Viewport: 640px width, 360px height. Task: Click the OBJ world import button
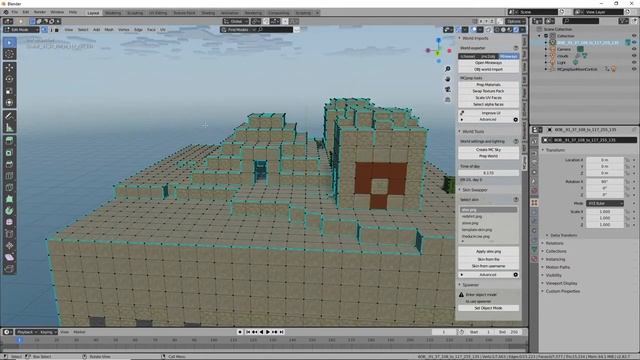pos(489,69)
